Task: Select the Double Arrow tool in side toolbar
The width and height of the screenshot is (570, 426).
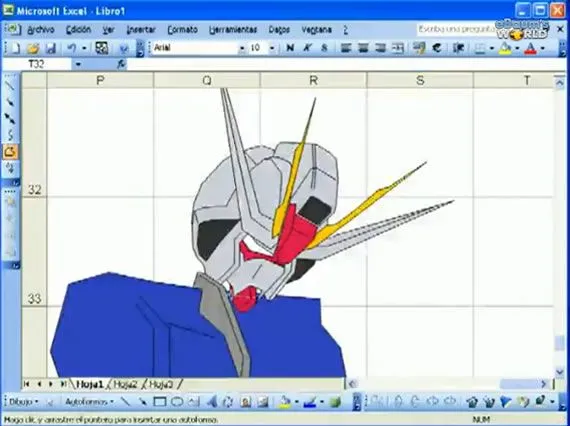Action: pyautogui.click(x=10, y=119)
